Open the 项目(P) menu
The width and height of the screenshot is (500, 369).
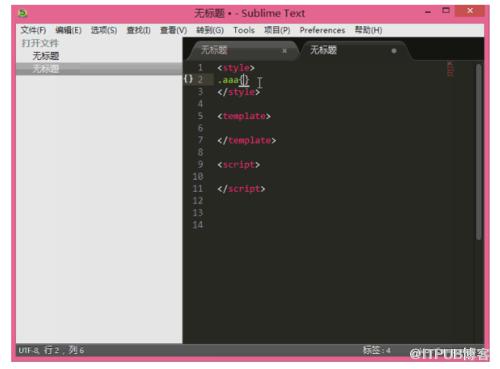click(277, 30)
